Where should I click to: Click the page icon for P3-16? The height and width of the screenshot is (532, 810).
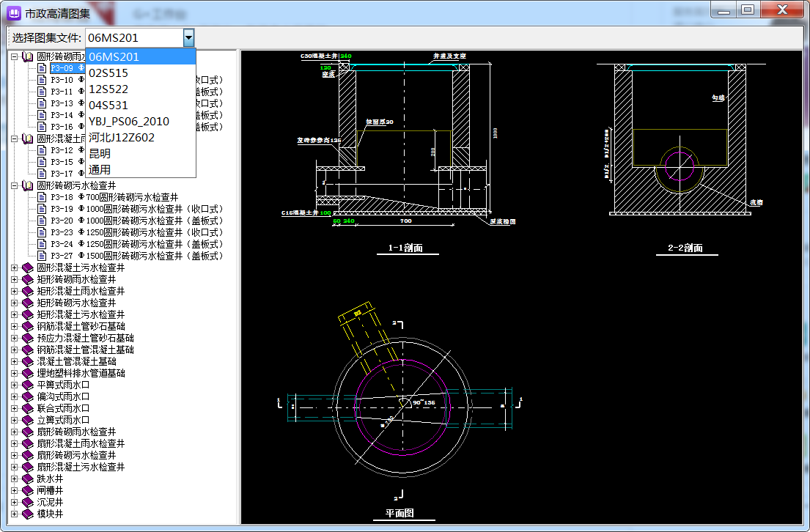coord(43,127)
